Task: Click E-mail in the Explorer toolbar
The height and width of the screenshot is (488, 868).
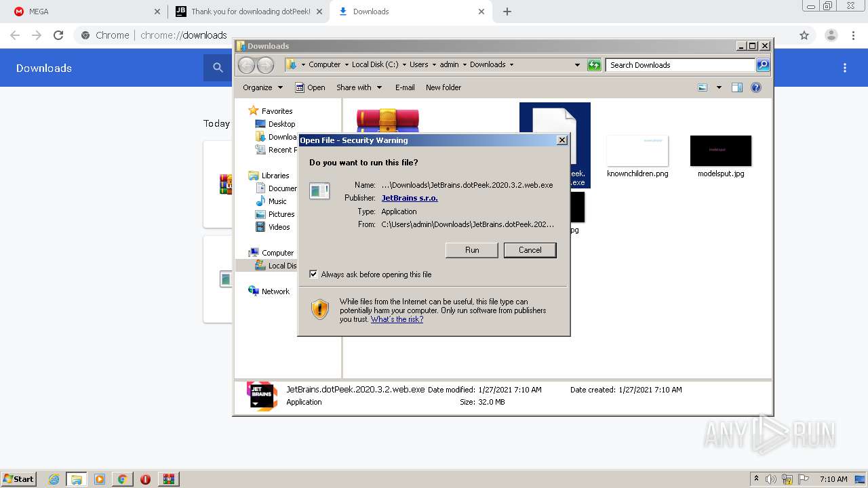Action: pos(405,87)
